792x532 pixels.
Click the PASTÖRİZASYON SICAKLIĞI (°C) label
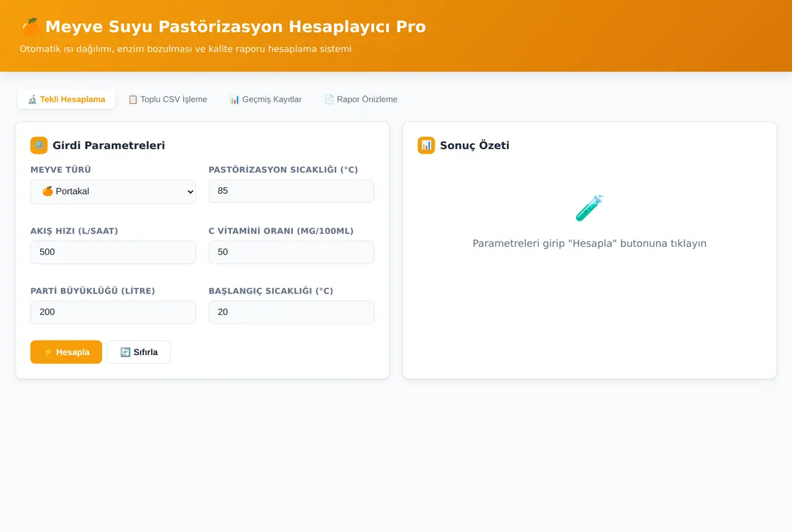click(283, 170)
